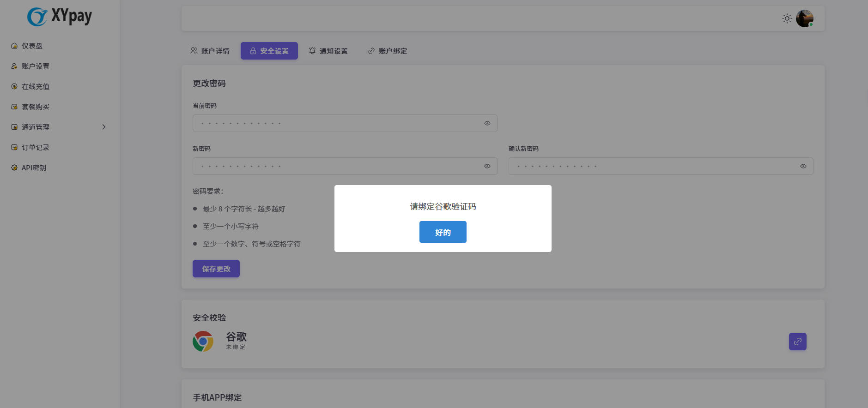Screen dimensions: 868x408
Task: Click the 至少一个数字、符号或空格字符 requirement
Action: coord(252,244)
